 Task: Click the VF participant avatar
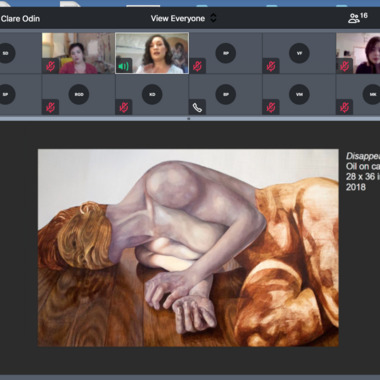pyautogui.click(x=299, y=53)
